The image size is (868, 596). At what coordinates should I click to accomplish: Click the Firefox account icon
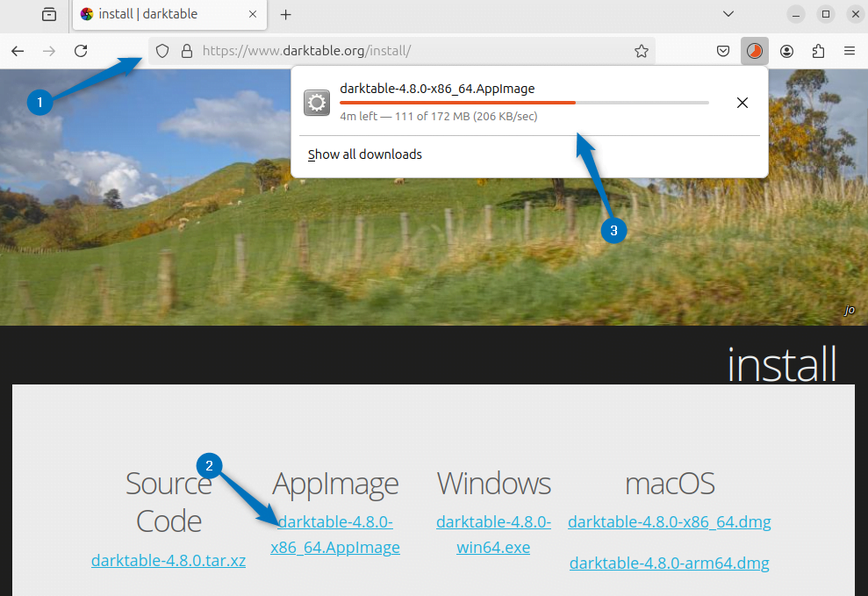786,51
